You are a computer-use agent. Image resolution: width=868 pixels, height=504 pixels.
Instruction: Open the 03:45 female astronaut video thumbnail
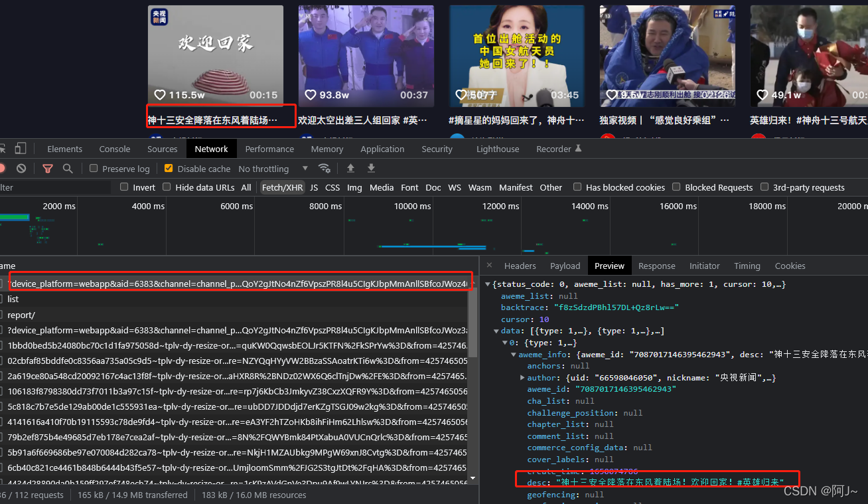pyautogui.click(x=516, y=56)
